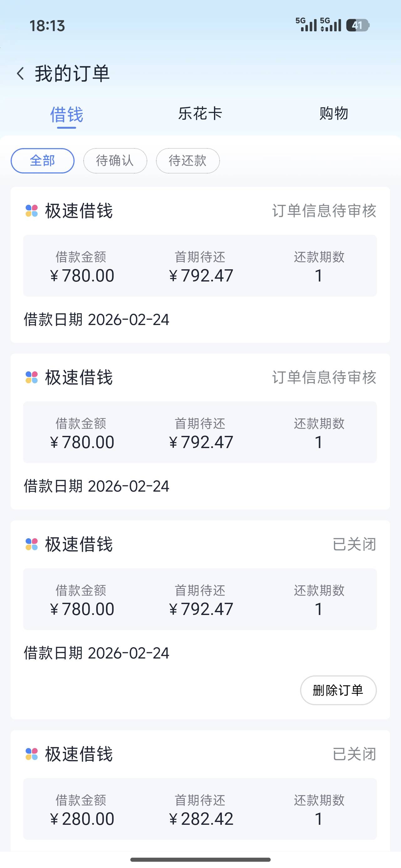The image size is (401, 868).
Task: Tap the third order's 极速借钱 logo icon
Action: (x=32, y=544)
